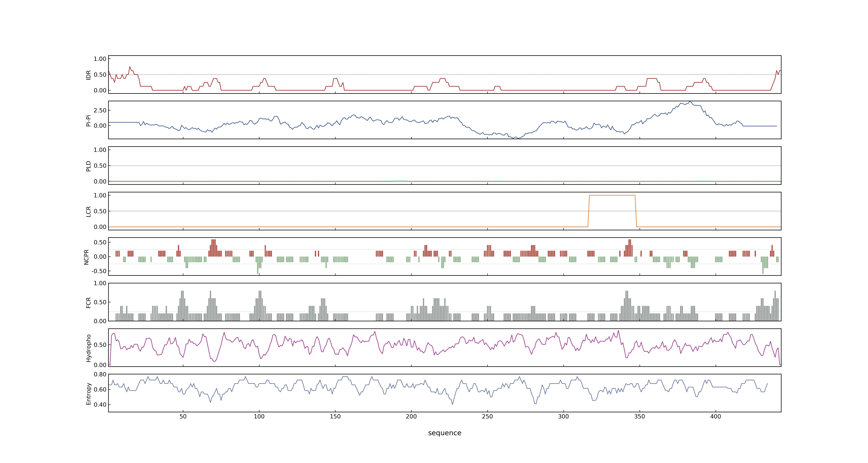Click the 1.00 tick of the FCR panel
The width and height of the screenshot is (868, 463).
[100, 283]
